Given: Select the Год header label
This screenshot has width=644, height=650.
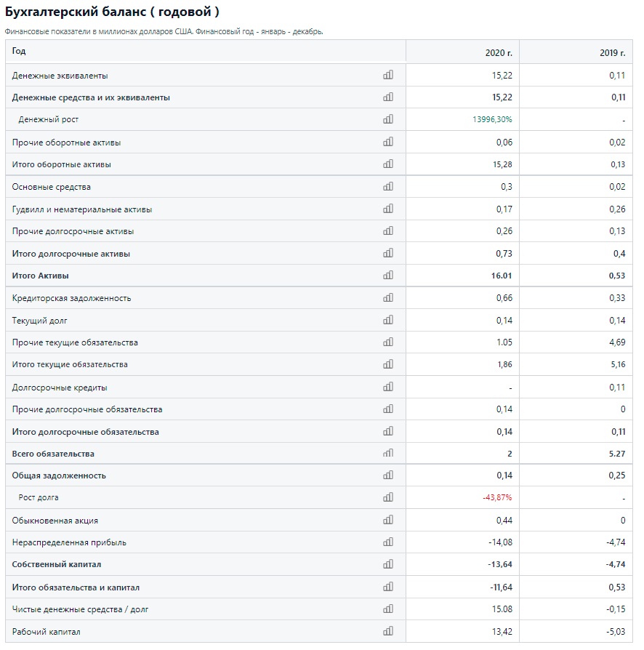Looking at the screenshot, I should coord(19,51).
